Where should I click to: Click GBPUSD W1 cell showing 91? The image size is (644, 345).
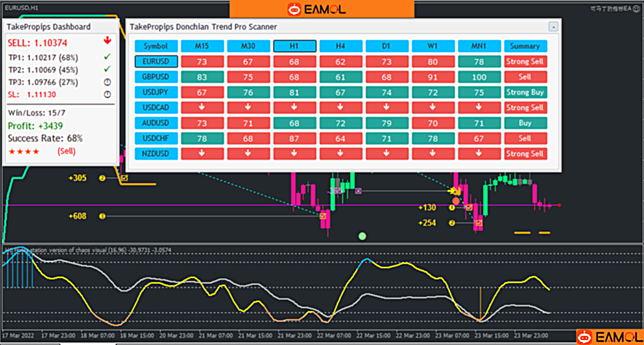[x=433, y=77]
